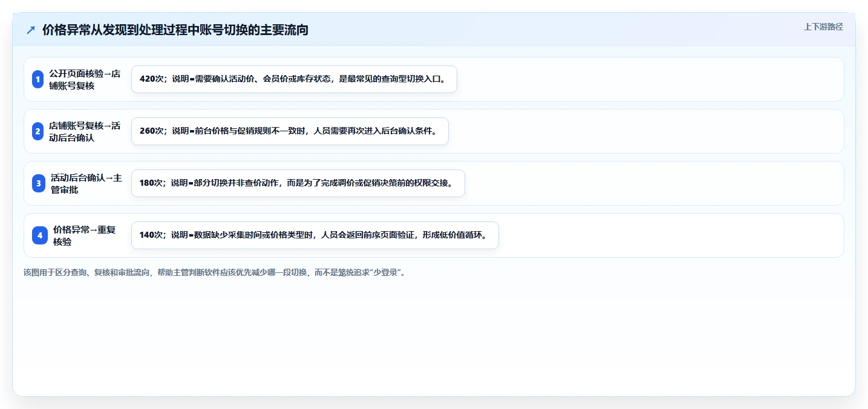Click step number 3 badge
The image size is (868, 409).
tap(39, 183)
